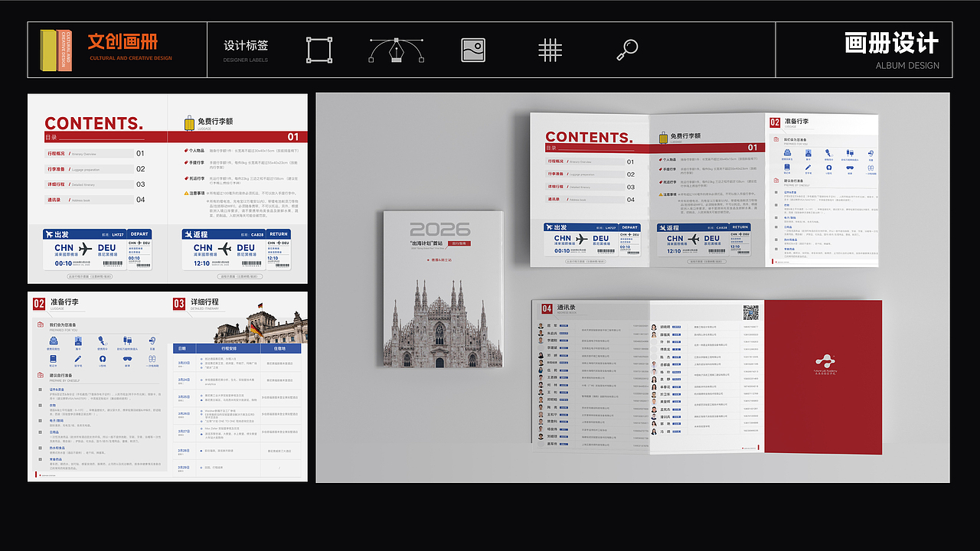The image size is (980, 551).
Task: Click blue U-shaped pillow icon, flat luggage page
Action: coord(103,358)
